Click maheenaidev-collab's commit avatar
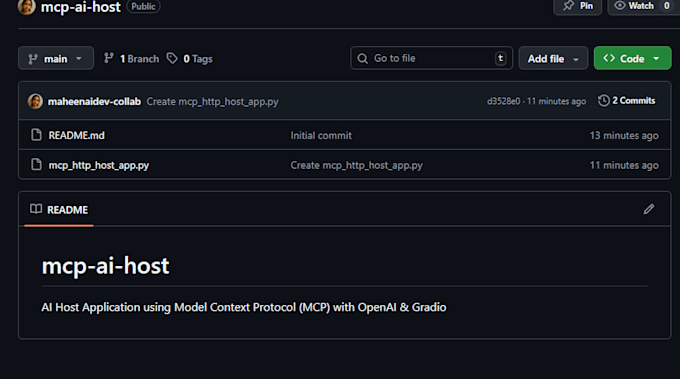This screenshot has width=680, height=379. click(x=35, y=101)
